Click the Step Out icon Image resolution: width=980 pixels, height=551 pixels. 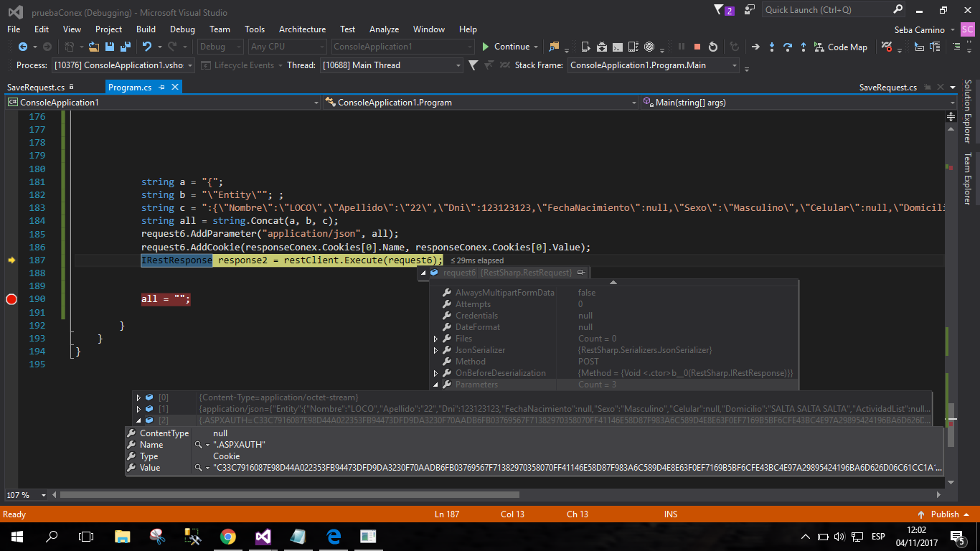click(x=803, y=47)
